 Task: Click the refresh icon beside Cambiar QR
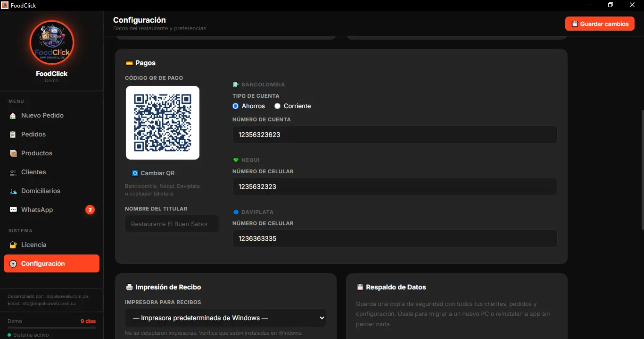pyautogui.click(x=135, y=173)
